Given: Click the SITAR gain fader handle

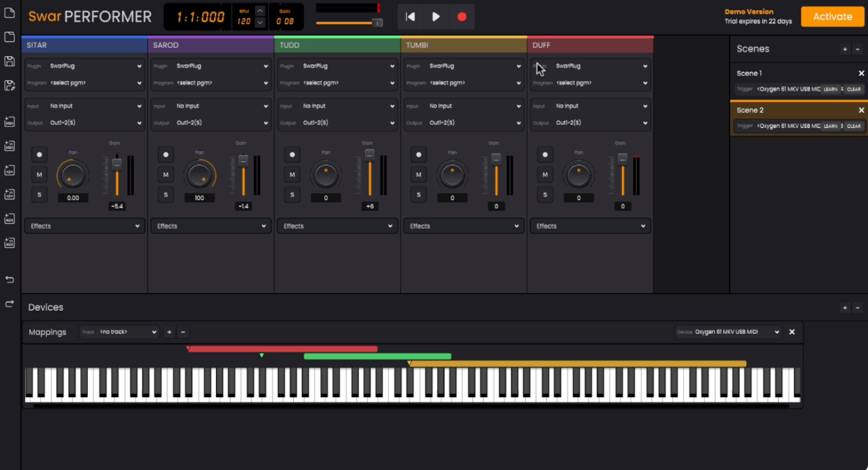Looking at the screenshot, I should click(x=117, y=164).
